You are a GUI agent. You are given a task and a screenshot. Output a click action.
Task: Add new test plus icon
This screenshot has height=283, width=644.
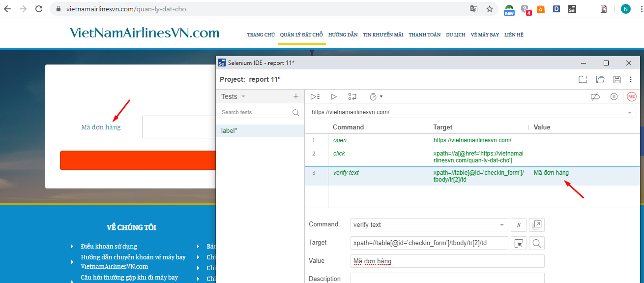click(x=296, y=96)
